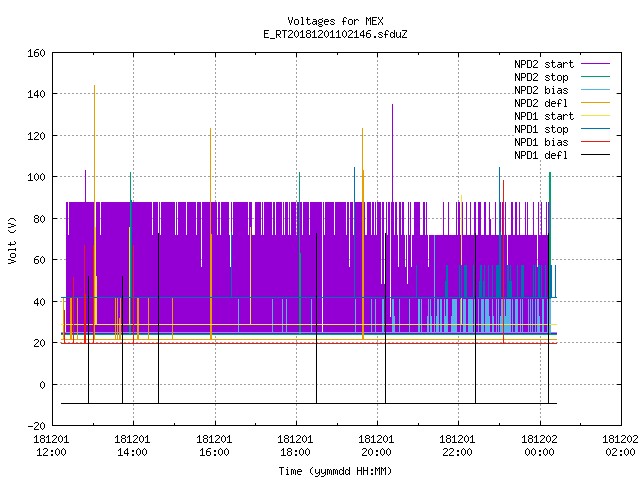Click the NPD2 start purple legend line
This screenshot has width=640, height=480.
(595, 64)
